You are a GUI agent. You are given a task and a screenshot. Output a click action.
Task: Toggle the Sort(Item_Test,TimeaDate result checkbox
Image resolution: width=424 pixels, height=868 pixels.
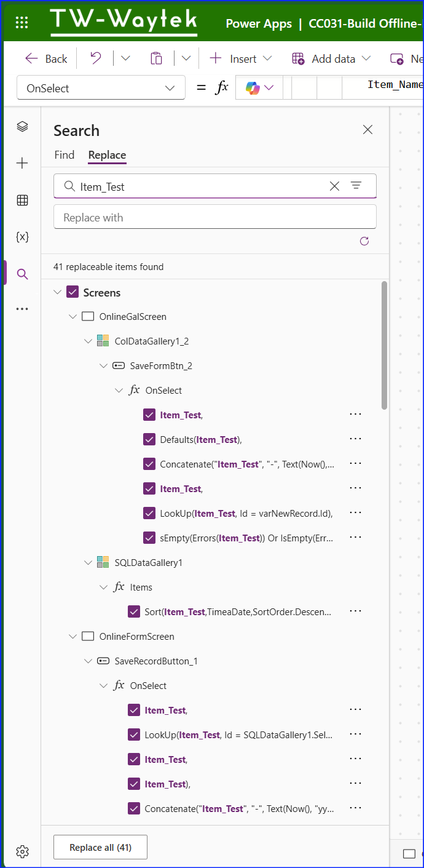134,611
